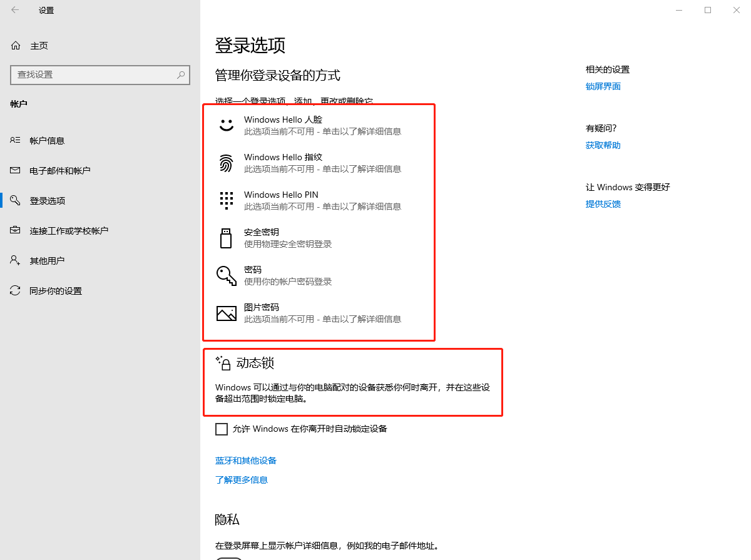Click the Windows Hello 指纹 fingerprint icon
The image size is (751, 560).
click(x=226, y=161)
